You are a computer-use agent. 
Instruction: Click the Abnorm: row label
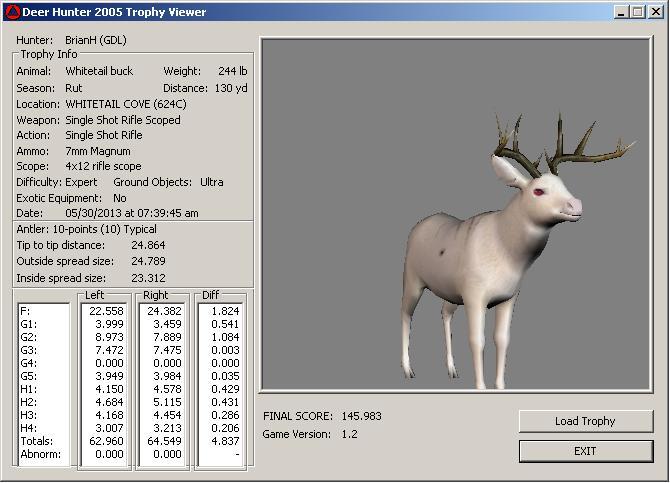(x=41, y=454)
